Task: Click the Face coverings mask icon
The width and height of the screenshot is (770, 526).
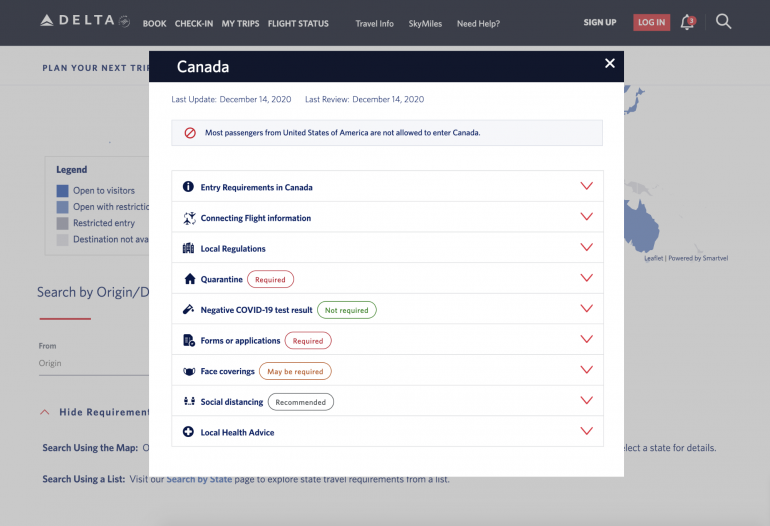Action: click(x=189, y=371)
